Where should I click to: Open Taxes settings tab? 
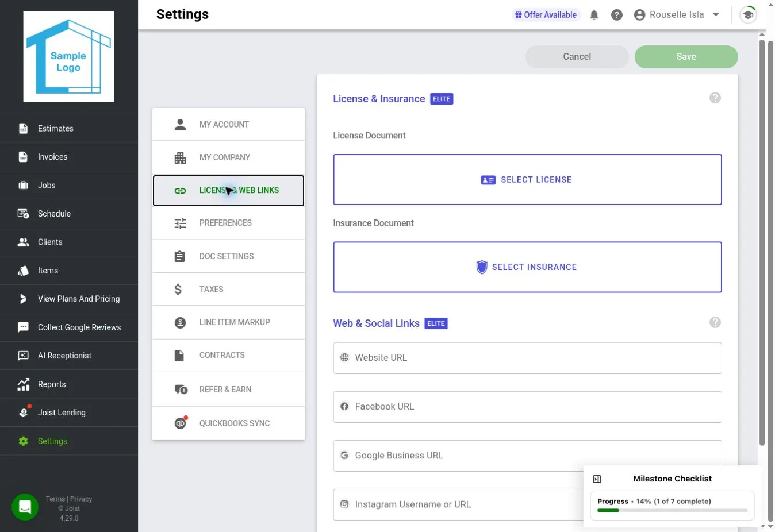pyautogui.click(x=228, y=289)
